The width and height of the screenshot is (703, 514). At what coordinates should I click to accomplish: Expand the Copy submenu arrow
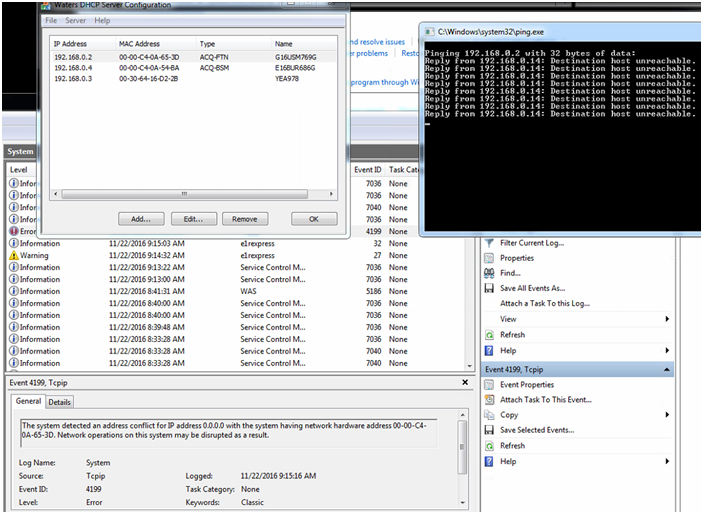click(x=667, y=415)
